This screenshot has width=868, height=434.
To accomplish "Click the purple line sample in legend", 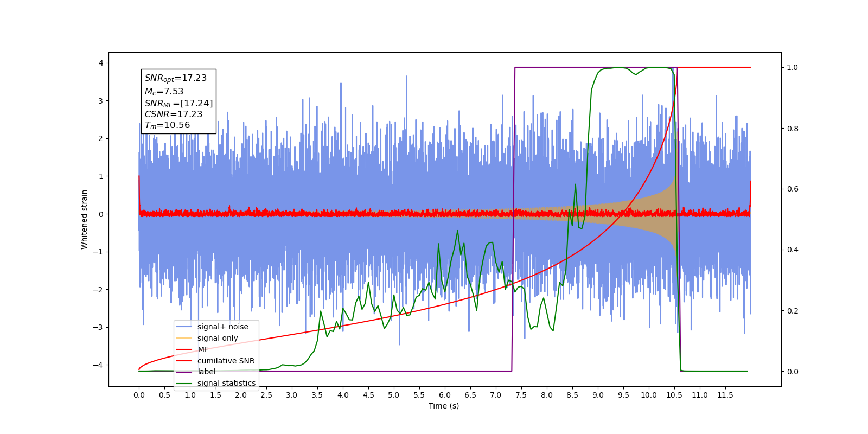I will [184, 372].
